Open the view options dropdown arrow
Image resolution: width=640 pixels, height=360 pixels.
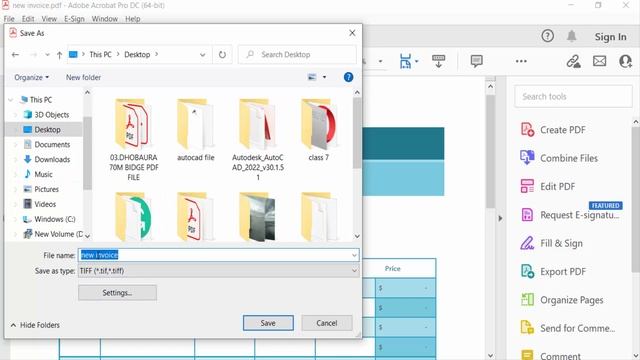pos(324,77)
